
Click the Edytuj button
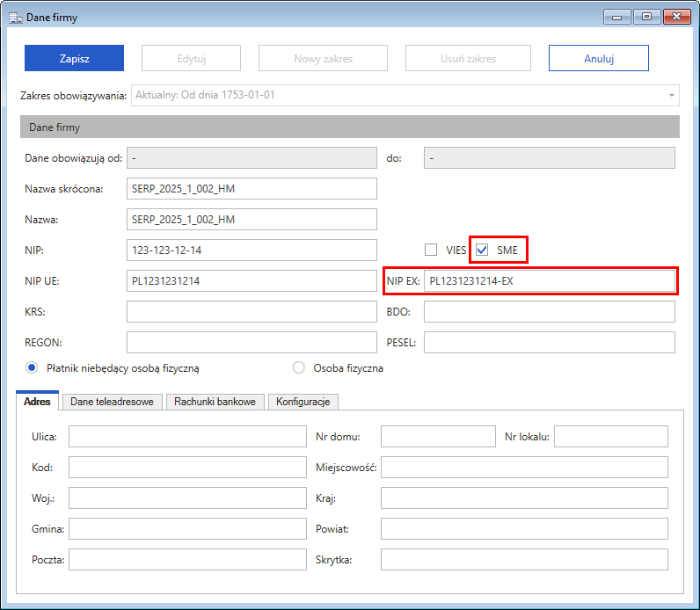tap(191, 58)
